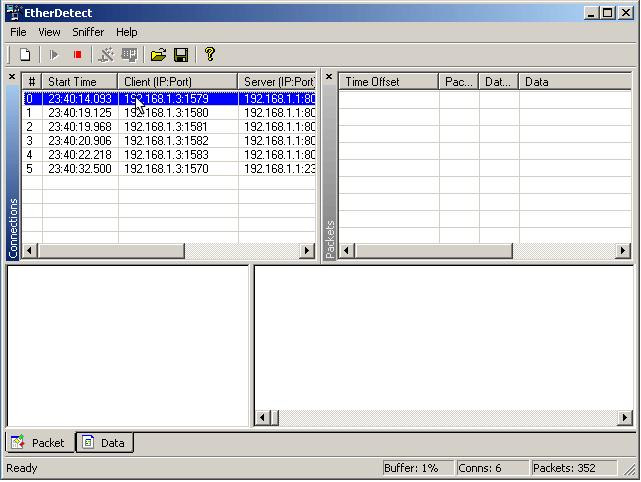Open a saved capture with folder icon

click(x=158, y=55)
